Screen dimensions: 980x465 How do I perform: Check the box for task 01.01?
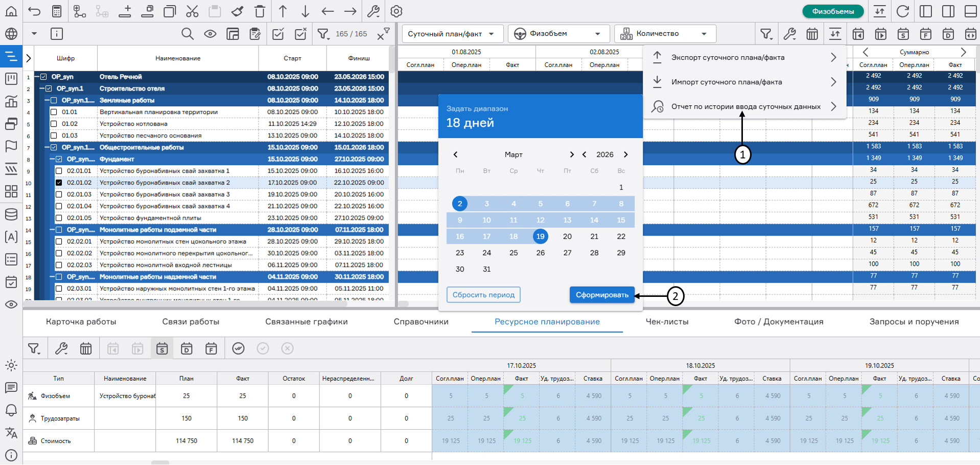[x=54, y=112]
